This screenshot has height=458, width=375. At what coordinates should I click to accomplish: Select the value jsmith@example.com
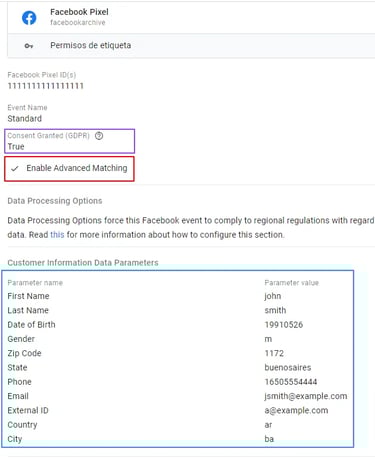pyautogui.click(x=306, y=396)
